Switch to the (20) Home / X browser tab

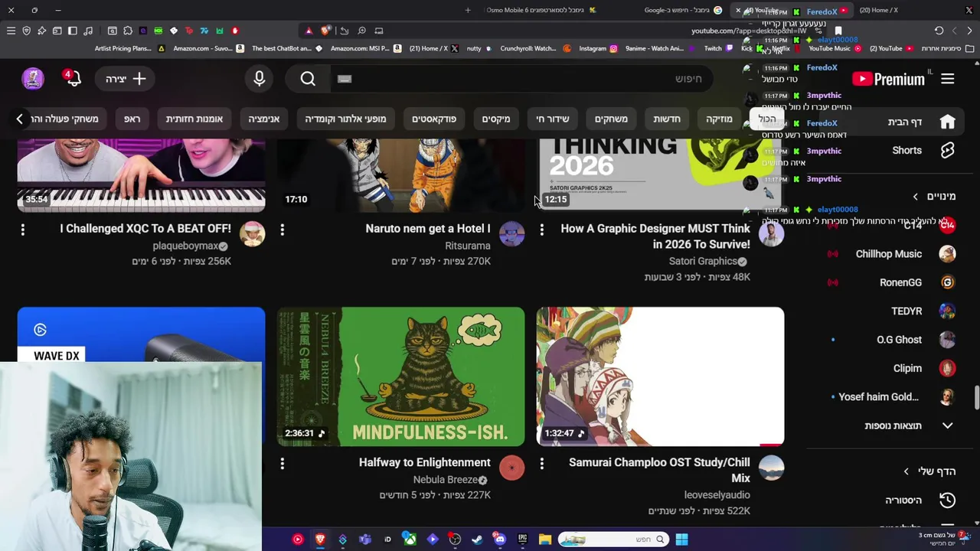coord(879,10)
